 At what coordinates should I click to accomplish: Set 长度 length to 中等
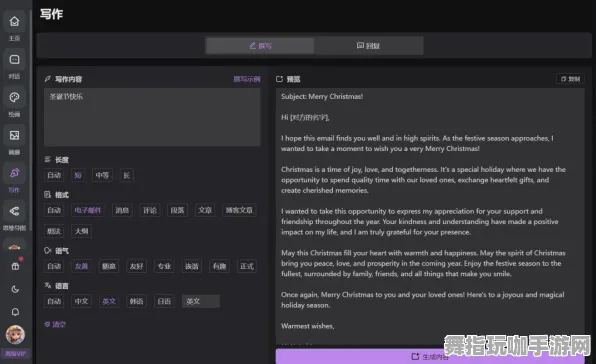(102, 175)
